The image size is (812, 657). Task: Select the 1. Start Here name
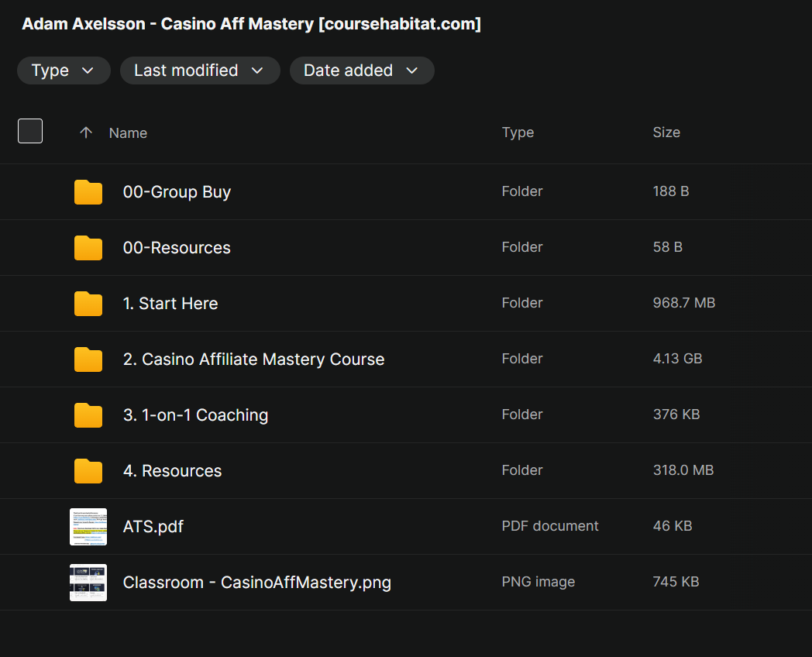[170, 304]
